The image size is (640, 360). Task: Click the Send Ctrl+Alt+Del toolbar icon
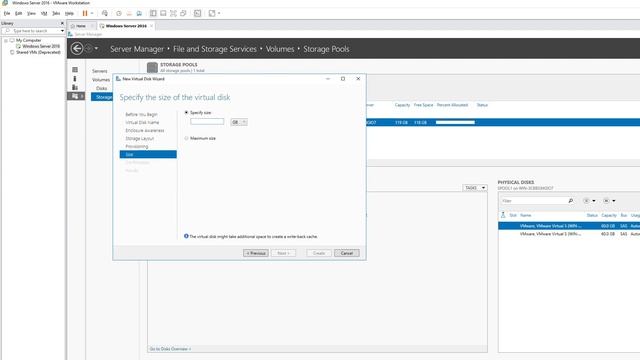[105, 13]
